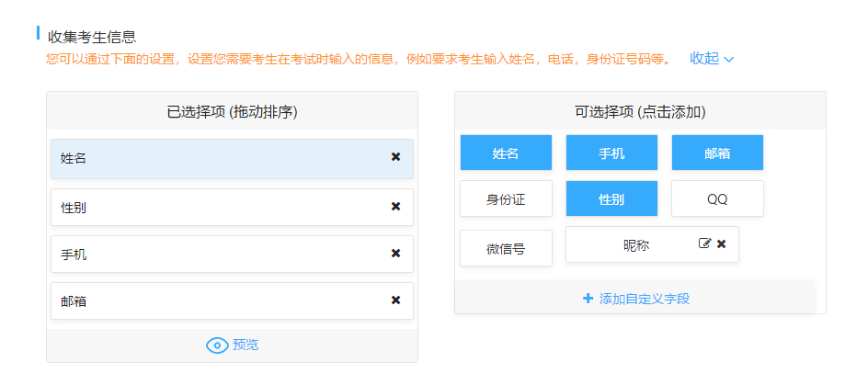Click the chevron arrow next to 收起
Viewport: 868px width, 385px height.
(x=729, y=60)
